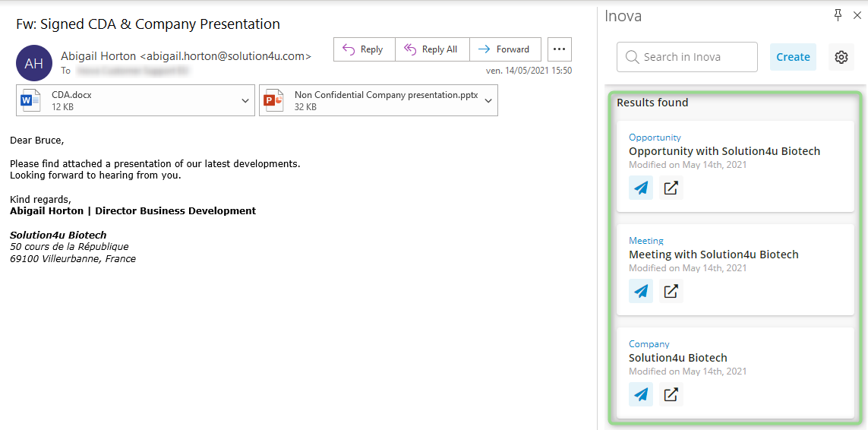
Task: Open Inova settings gear
Action: click(x=841, y=57)
